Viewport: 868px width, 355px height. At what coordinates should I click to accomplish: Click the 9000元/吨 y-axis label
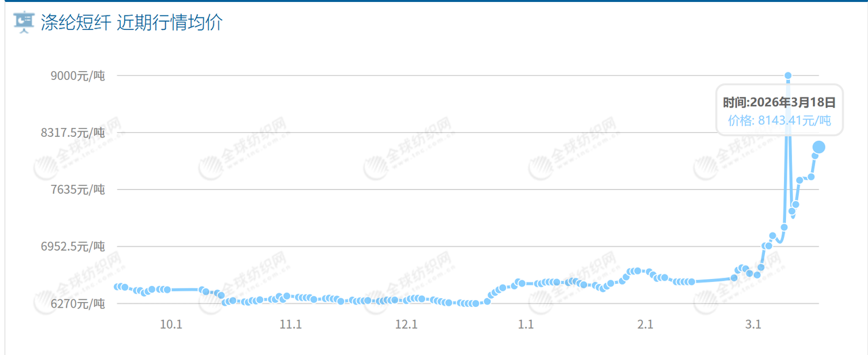tap(78, 76)
